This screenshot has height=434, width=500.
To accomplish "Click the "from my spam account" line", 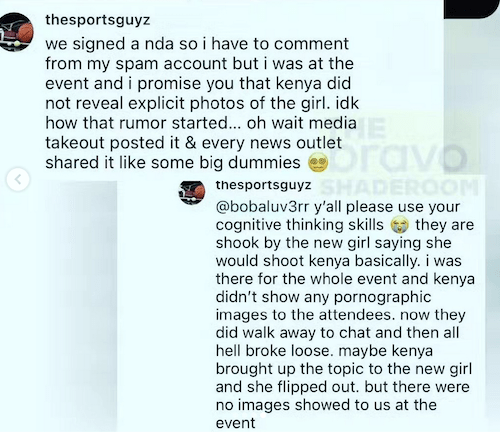I will pyautogui.click(x=199, y=64).
